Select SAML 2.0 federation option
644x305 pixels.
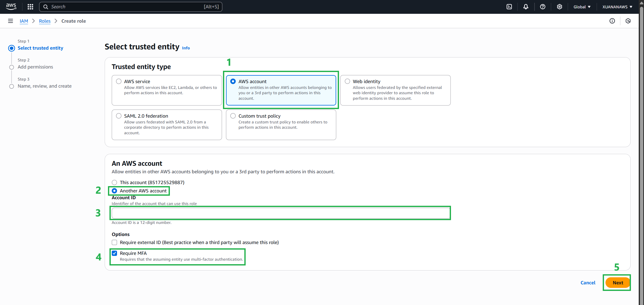[119, 116]
